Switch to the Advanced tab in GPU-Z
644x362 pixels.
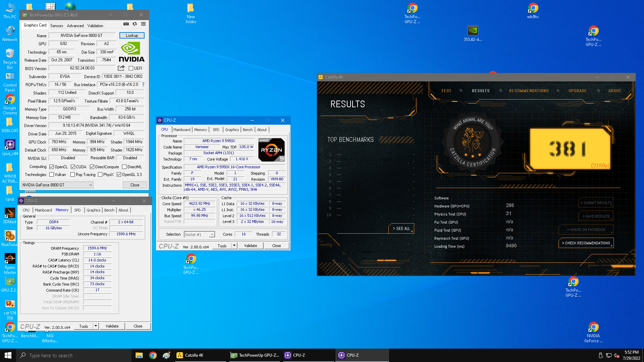pyautogui.click(x=75, y=26)
